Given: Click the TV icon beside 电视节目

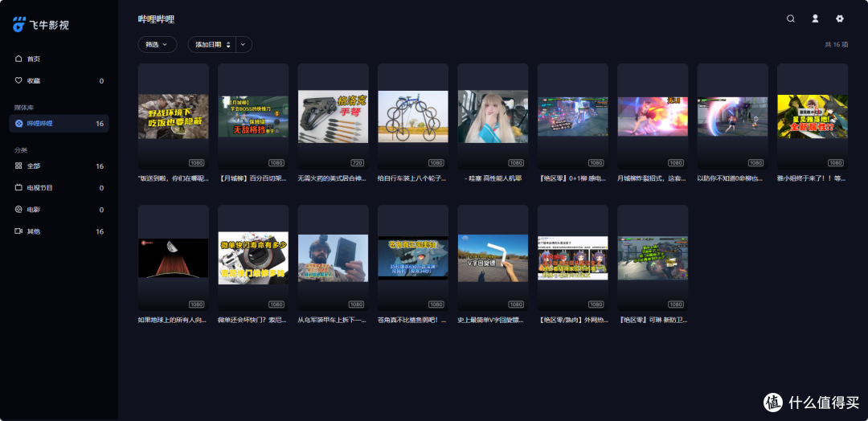Looking at the screenshot, I should [18, 187].
